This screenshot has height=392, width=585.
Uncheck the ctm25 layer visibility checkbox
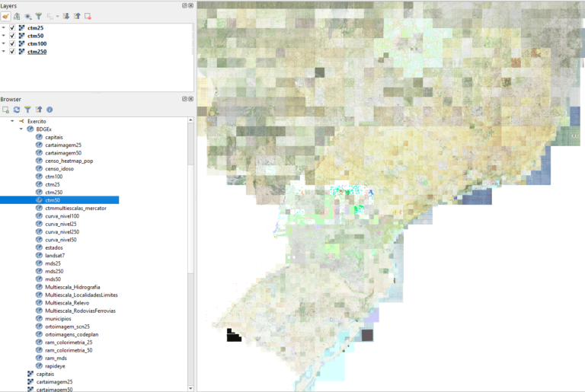coord(13,27)
